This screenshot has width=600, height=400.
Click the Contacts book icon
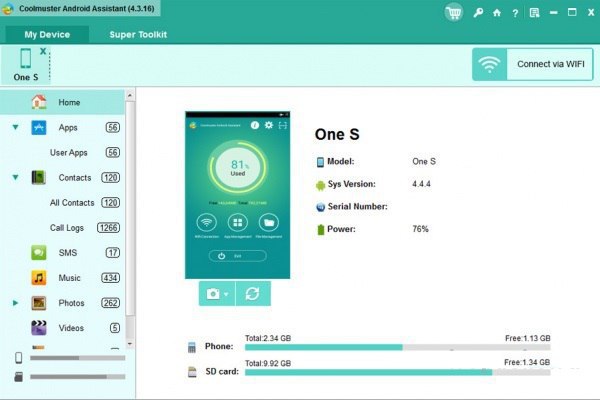click(38, 177)
